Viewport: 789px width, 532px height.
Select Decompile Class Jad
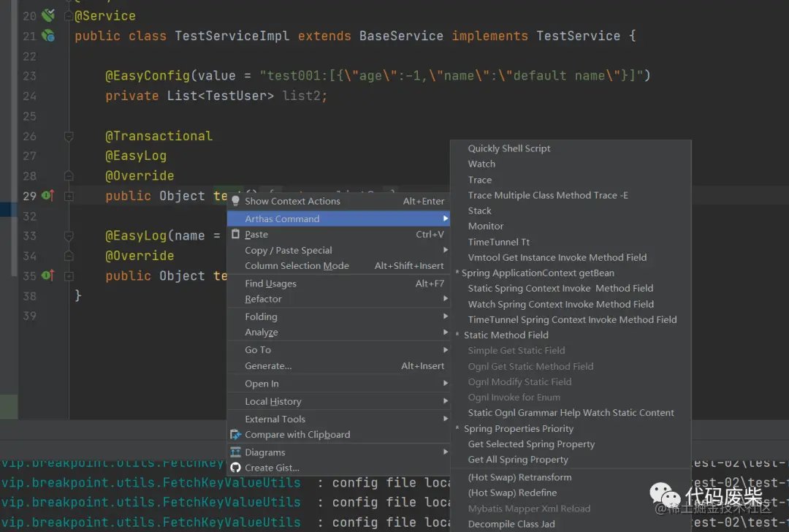[x=571, y=524]
